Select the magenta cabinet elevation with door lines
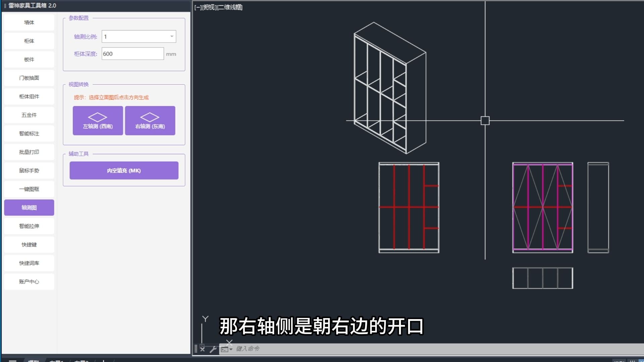This screenshot has width=644, height=362. point(543,207)
